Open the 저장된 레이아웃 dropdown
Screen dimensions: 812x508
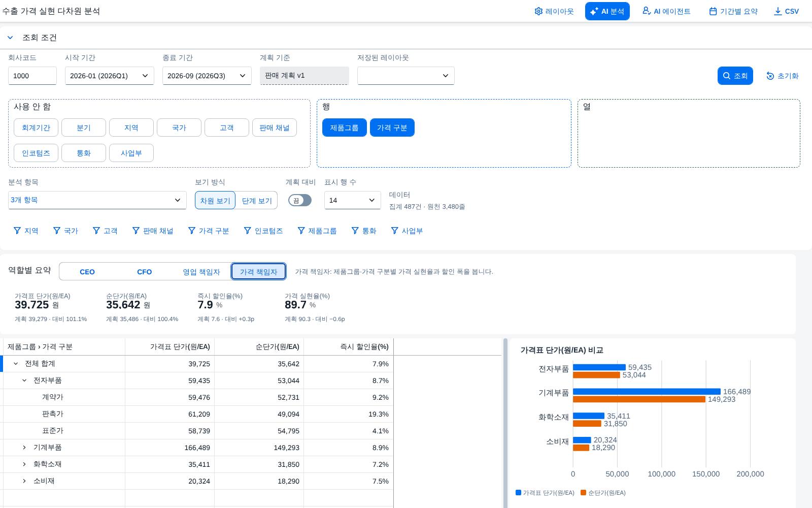click(x=406, y=76)
